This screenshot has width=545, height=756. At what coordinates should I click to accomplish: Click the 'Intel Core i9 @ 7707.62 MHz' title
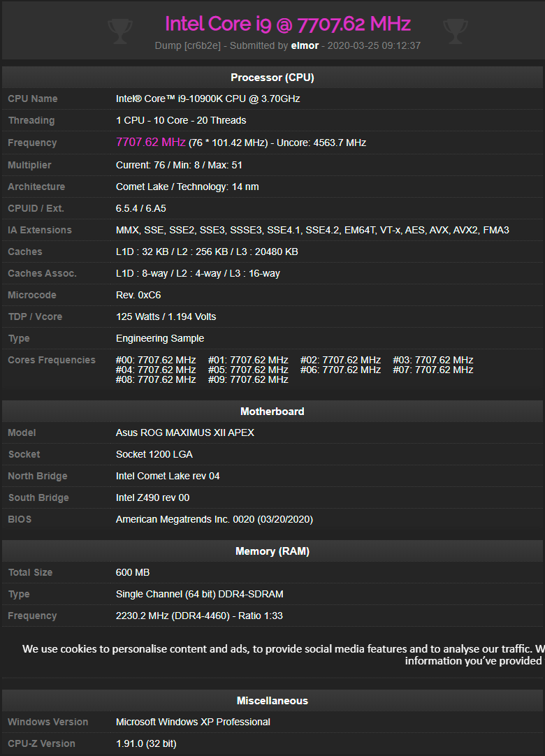pos(288,24)
